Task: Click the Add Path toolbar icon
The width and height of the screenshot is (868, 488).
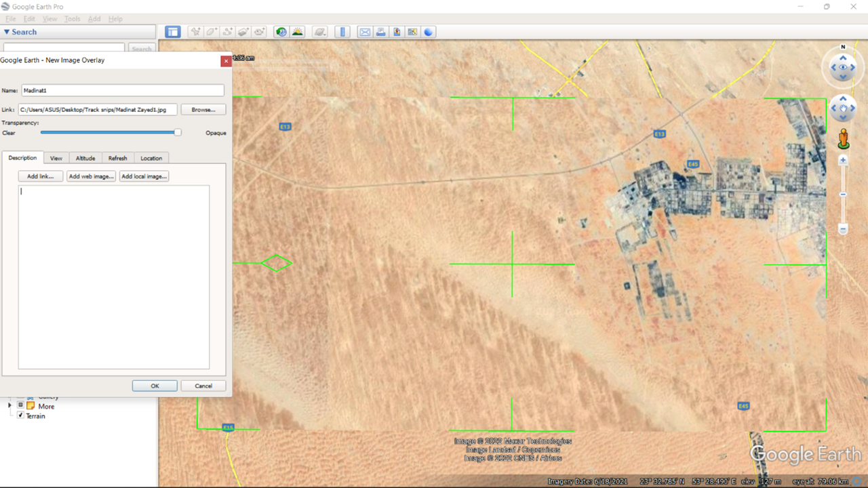Action: [228, 32]
